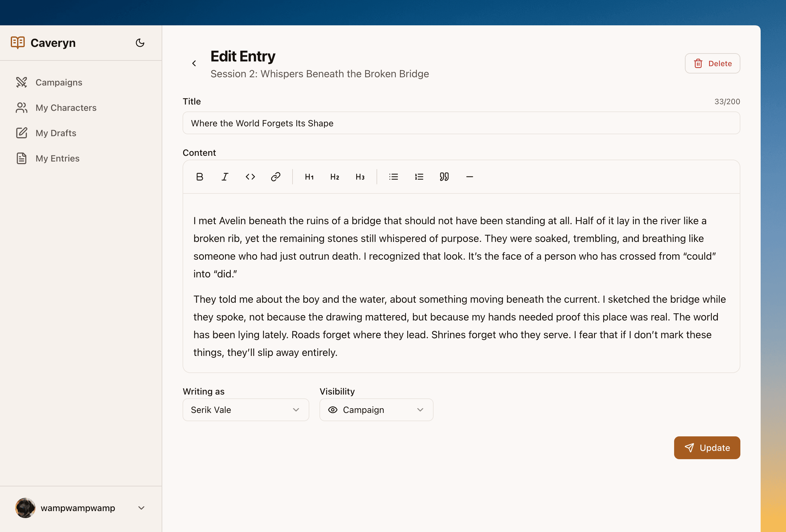The image size is (786, 532).
Task: Apply Heading 1 style
Action: 309,176
